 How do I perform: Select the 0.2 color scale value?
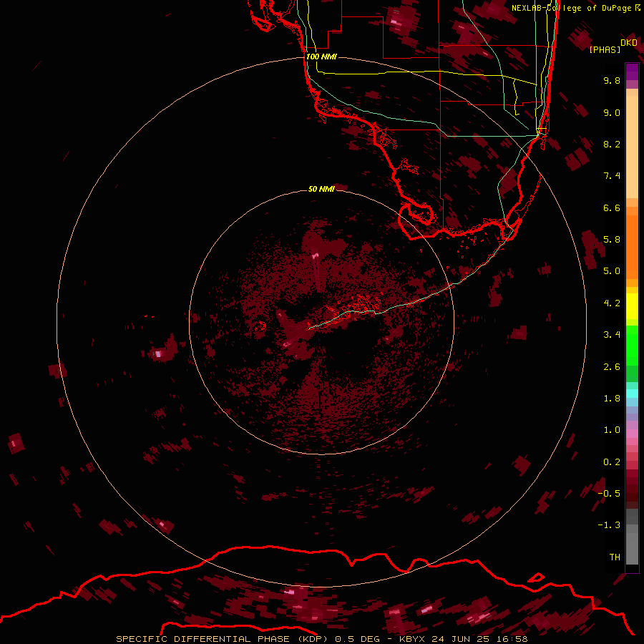coord(612,462)
